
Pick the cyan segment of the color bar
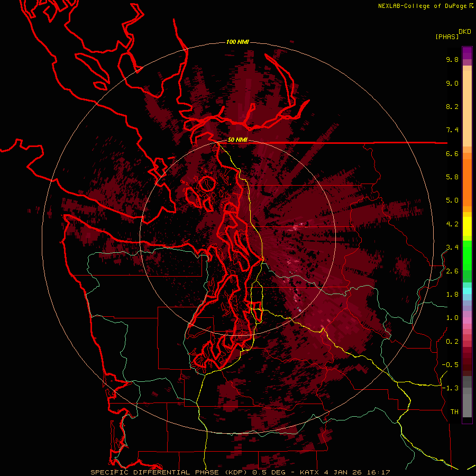tap(467, 290)
